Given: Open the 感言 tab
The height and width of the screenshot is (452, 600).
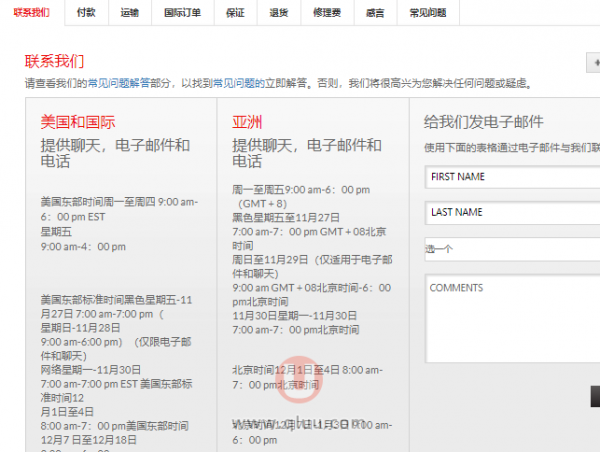Looking at the screenshot, I should (376, 13).
